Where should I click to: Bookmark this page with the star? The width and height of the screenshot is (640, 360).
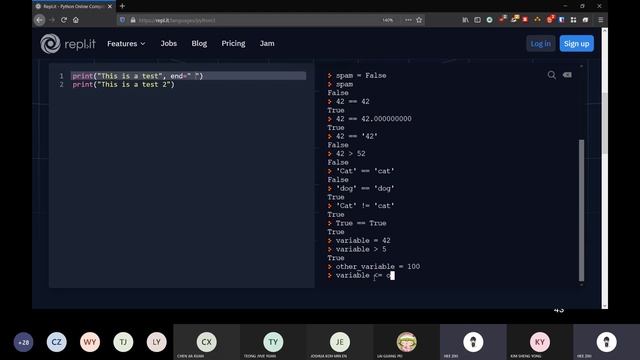click(419, 20)
